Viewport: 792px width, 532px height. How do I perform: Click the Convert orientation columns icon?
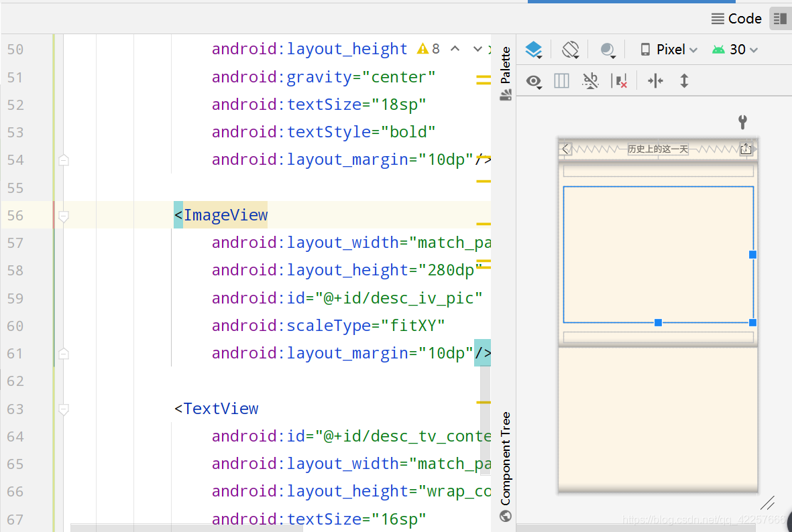(x=561, y=81)
